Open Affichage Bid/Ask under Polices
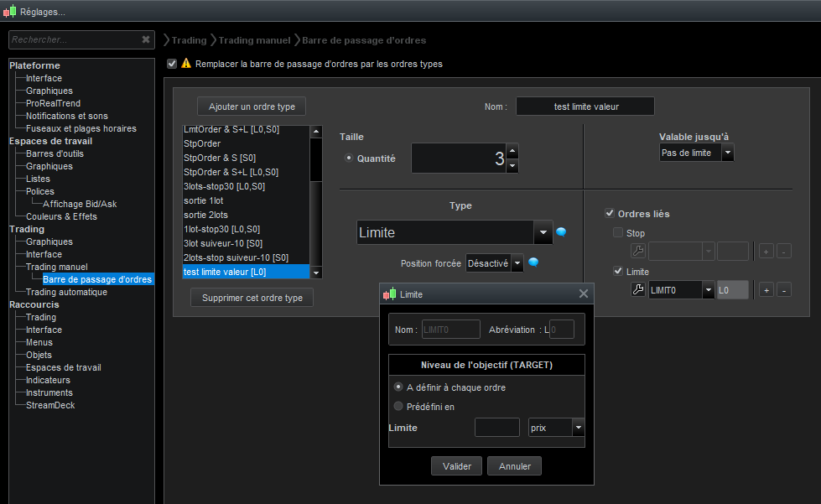Viewport: 821px width, 504px height. [80, 204]
